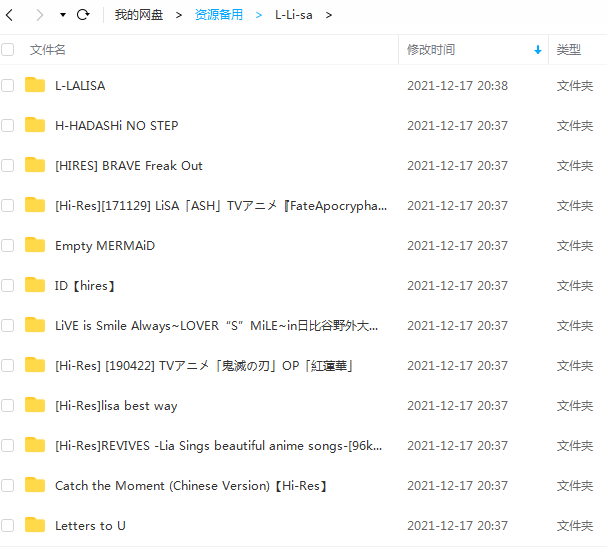This screenshot has height=549, width=607.
Task: Open the navigation history dropdown arrow
Action: coord(63,15)
